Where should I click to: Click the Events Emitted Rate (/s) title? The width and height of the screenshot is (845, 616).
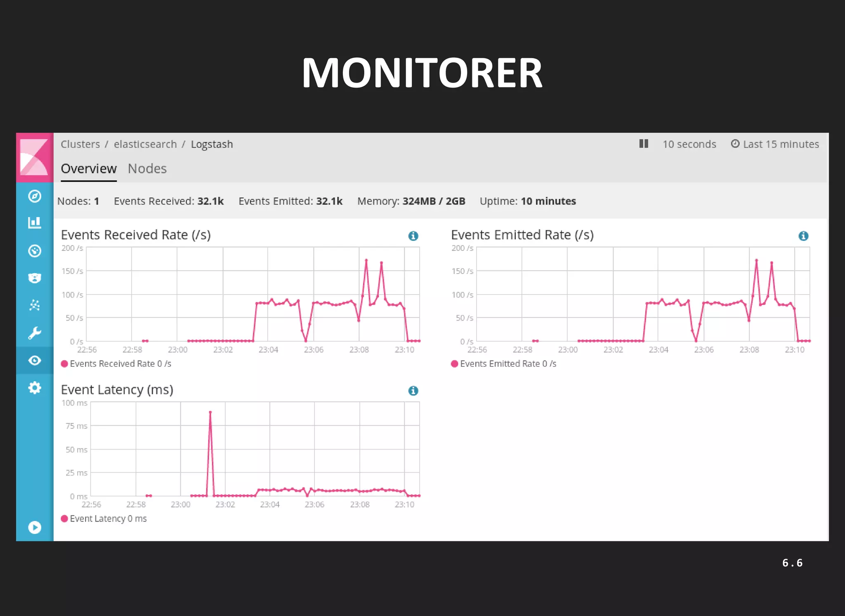(522, 235)
